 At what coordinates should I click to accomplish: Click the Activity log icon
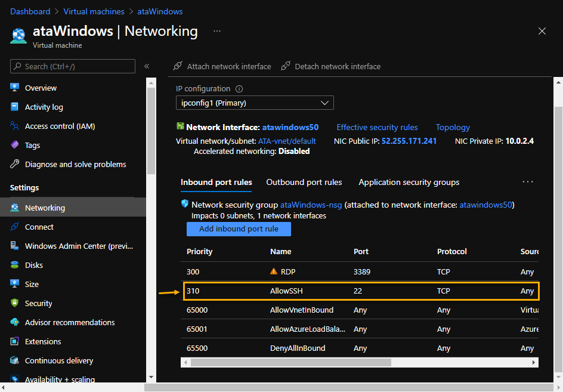[14, 107]
